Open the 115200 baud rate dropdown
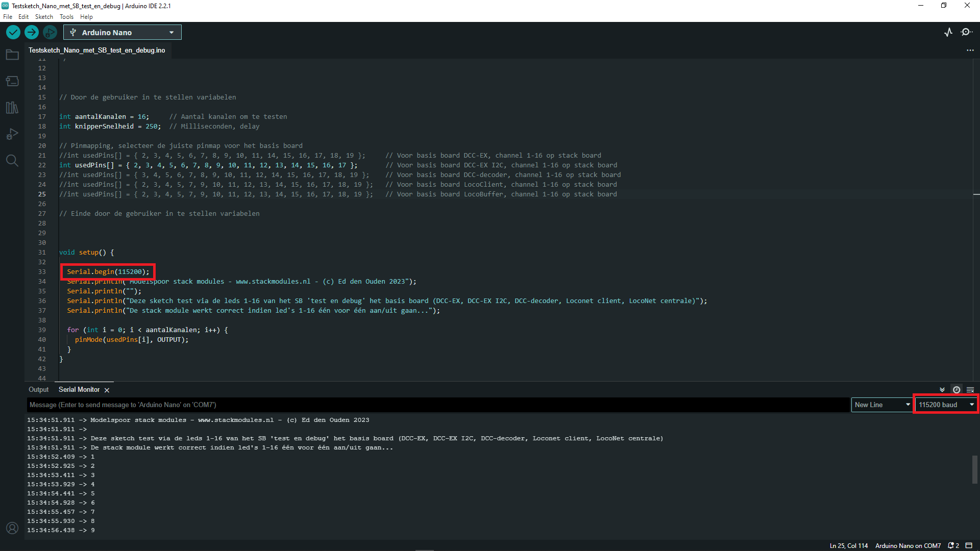The height and width of the screenshot is (551, 980). 945,404
